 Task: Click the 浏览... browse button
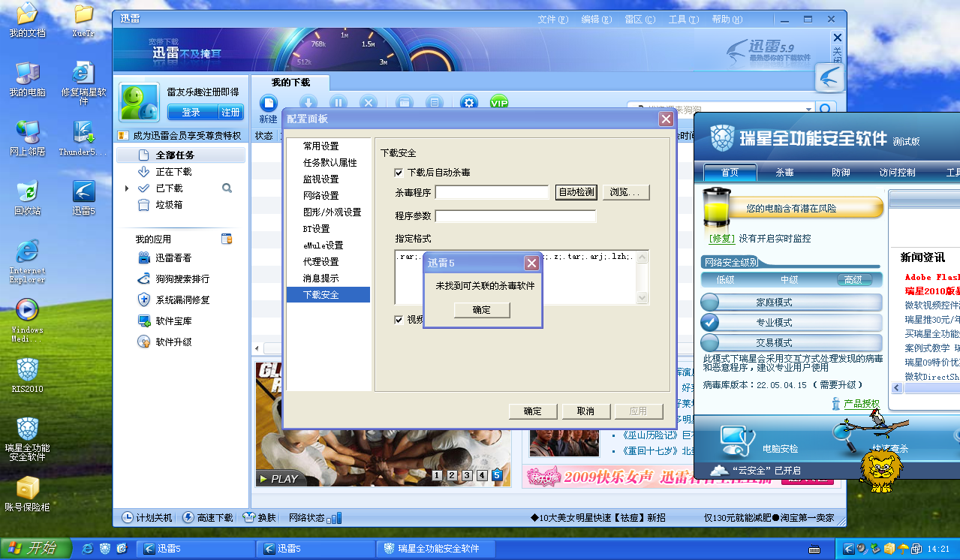coord(625,192)
